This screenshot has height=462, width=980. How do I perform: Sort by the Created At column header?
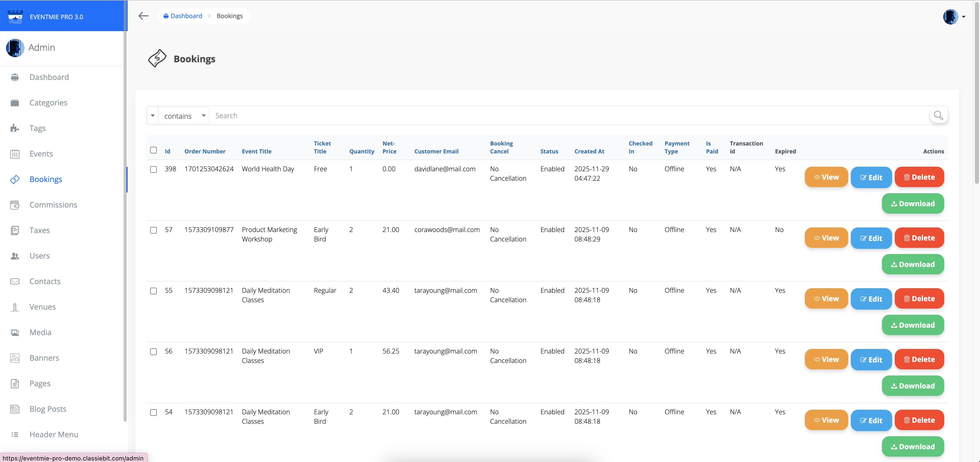(x=589, y=151)
